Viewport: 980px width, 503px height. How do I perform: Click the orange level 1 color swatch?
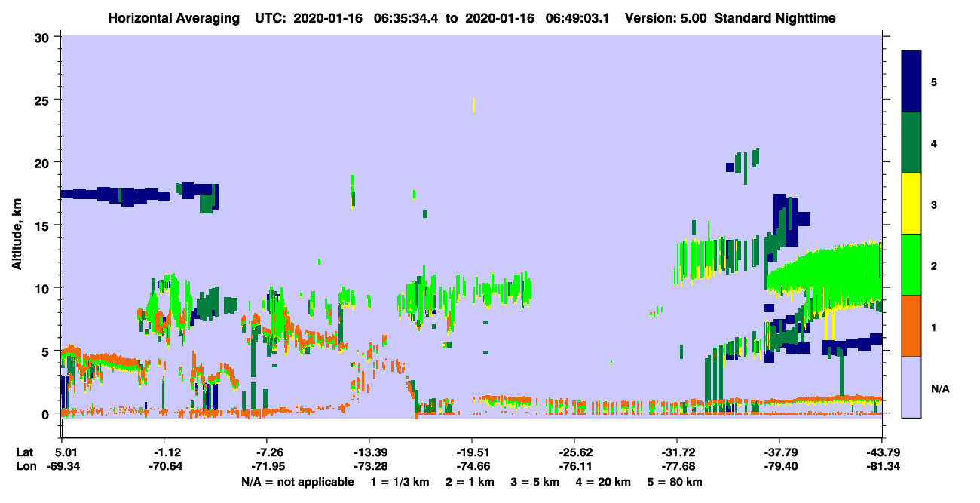coord(911,326)
